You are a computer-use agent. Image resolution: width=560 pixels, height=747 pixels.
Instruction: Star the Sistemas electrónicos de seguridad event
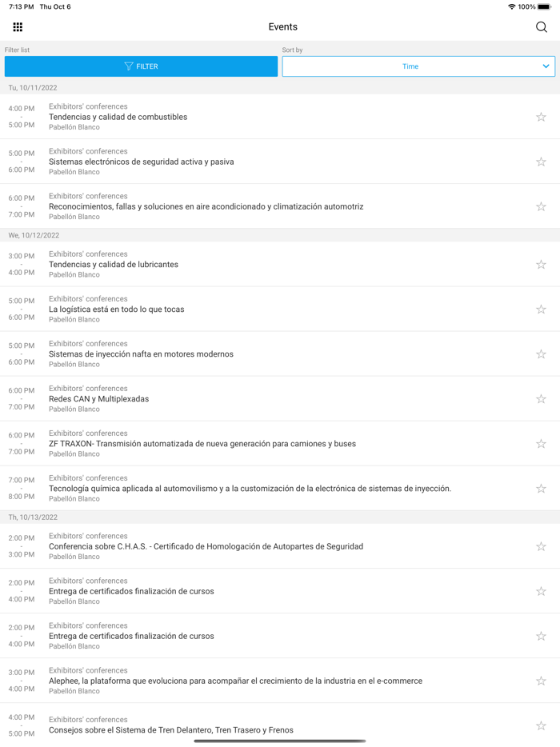[x=541, y=162]
